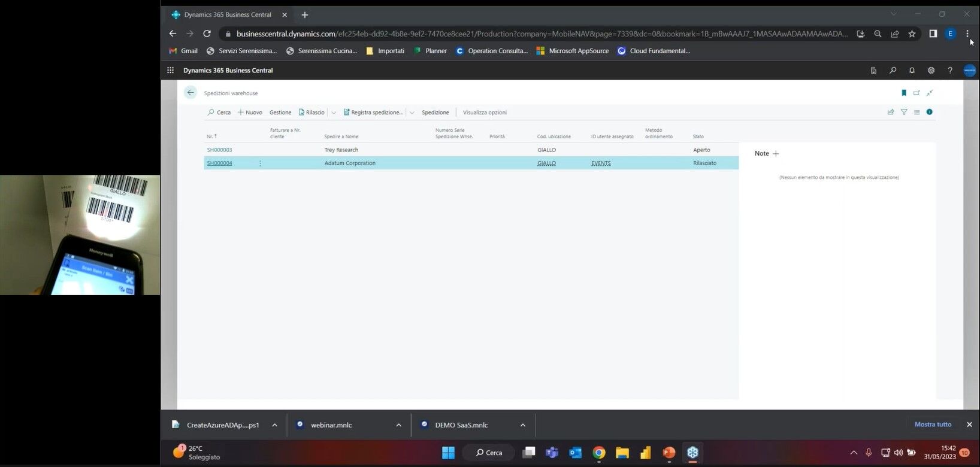Click the share icon in the list toolbar
The image size is (980, 467).
[x=891, y=112]
